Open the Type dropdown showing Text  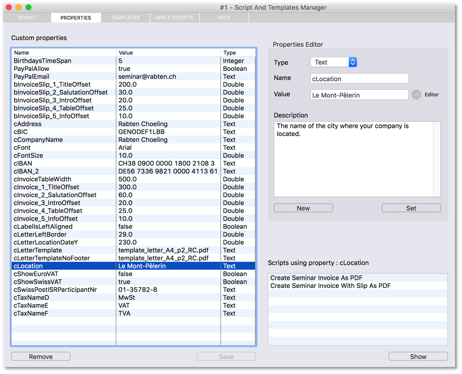pos(334,62)
